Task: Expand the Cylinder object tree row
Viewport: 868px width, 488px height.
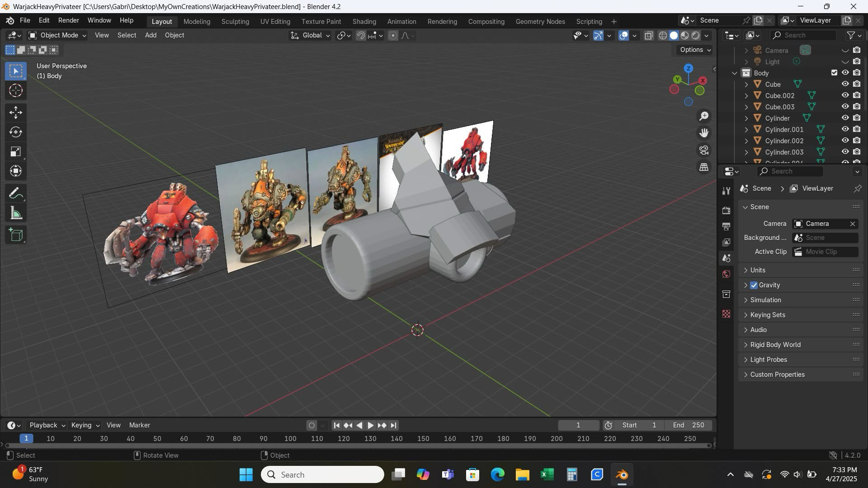Action: coord(746,118)
